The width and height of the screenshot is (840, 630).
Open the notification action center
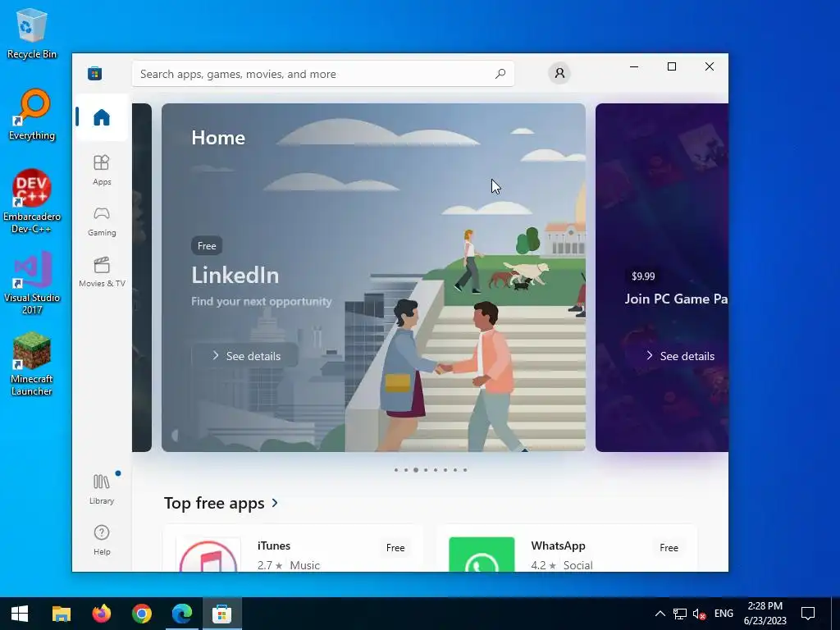tap(808, 614)
